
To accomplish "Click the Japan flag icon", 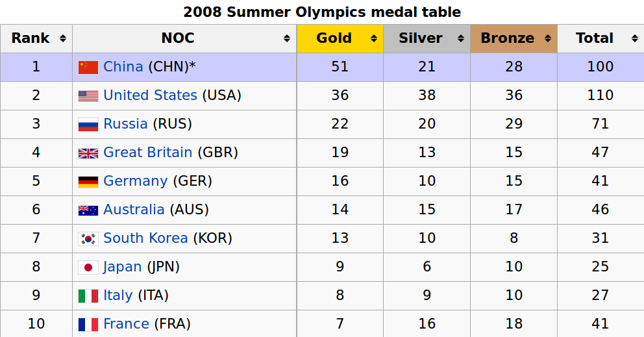I will 88,267.
